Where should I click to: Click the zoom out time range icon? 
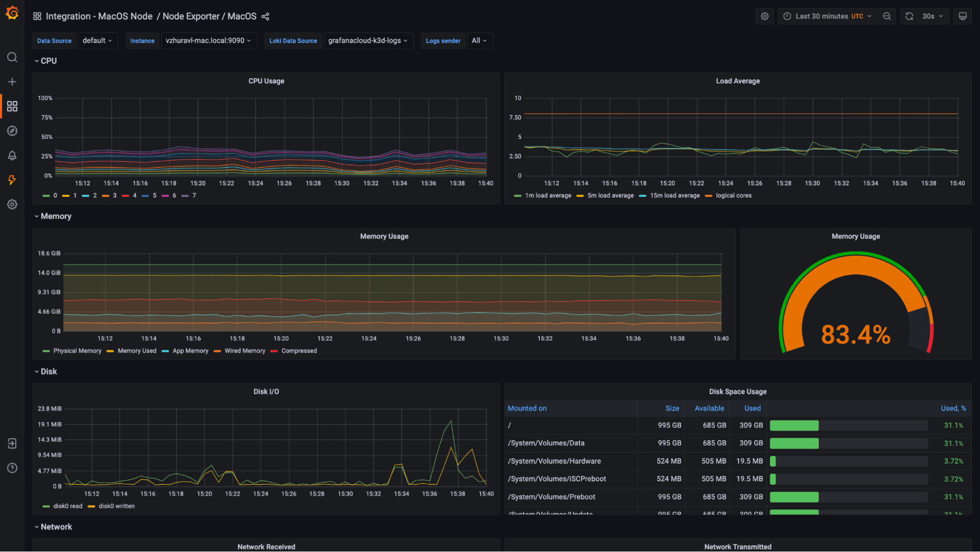click(887, 16)
